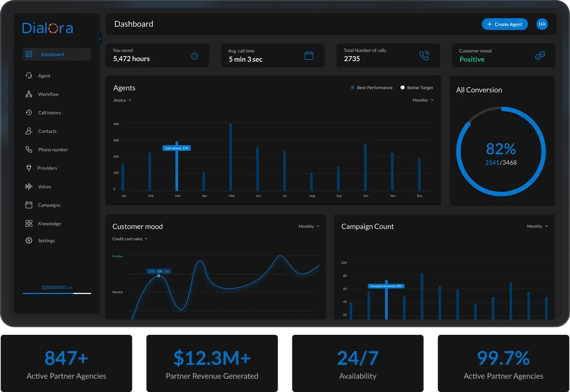Open the Campaigns section
The image size is (570, 392).
pos(49,205)
